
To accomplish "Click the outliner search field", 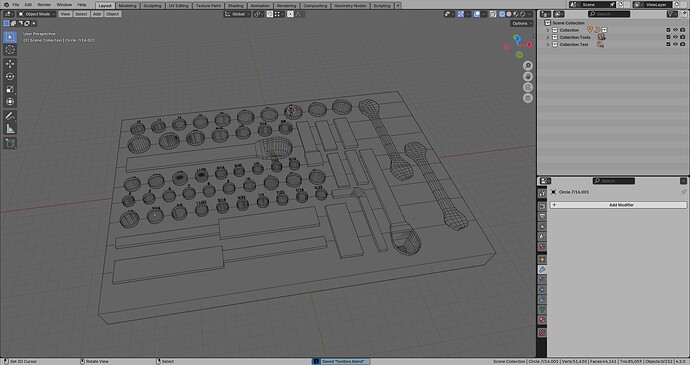I will (x=609, y=14).
